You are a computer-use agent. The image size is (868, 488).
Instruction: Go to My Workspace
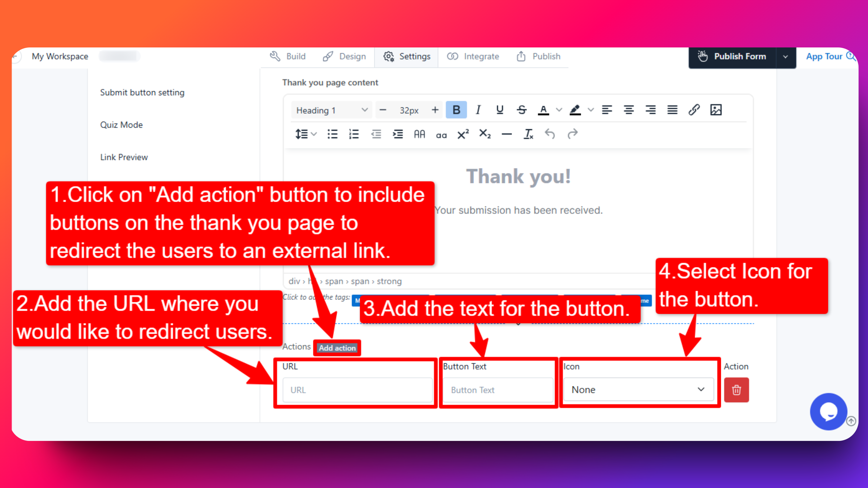point(60,56)
